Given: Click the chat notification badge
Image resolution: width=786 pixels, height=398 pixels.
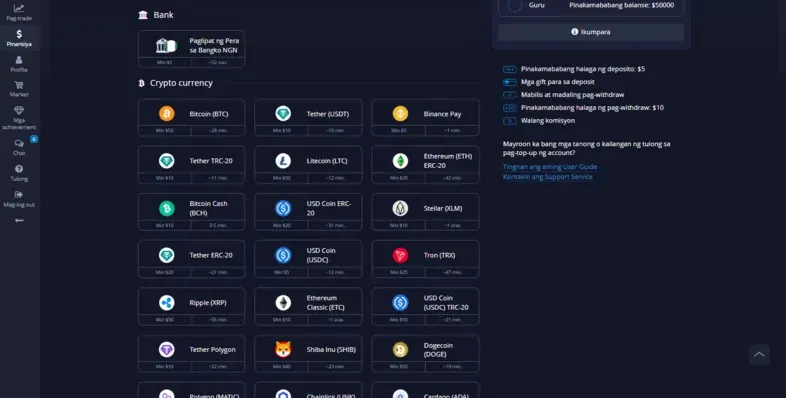Looking at the screenshot, I should click(34, 139).
